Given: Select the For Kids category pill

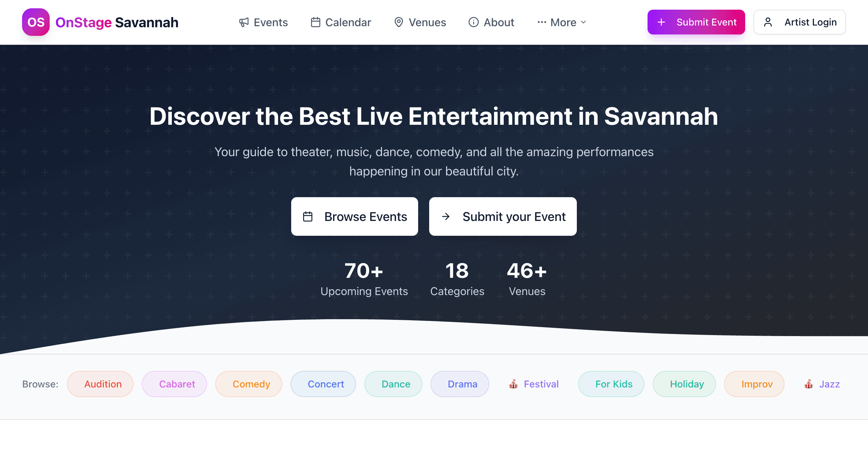Looking at the screenshot, I should pos(611,384).
